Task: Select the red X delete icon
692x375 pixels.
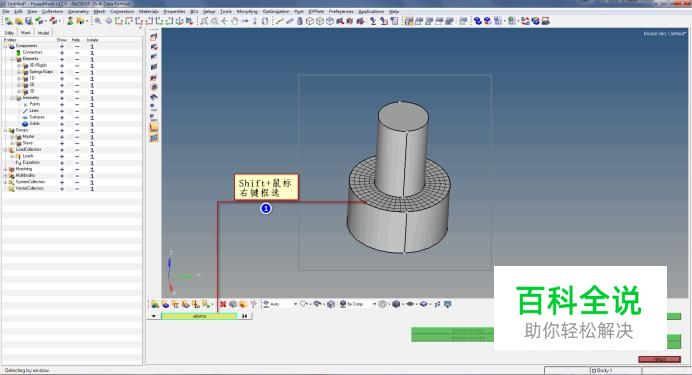Action: coord(223,304)
